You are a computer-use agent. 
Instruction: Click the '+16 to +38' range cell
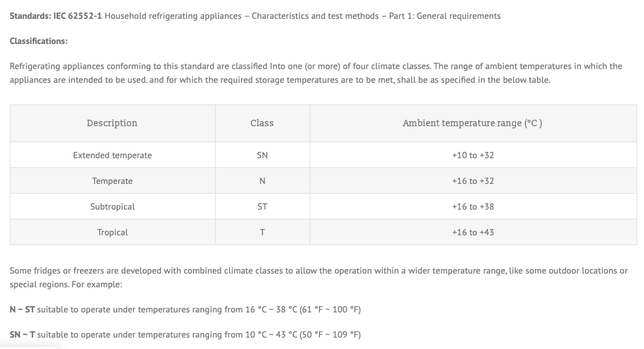472,207
